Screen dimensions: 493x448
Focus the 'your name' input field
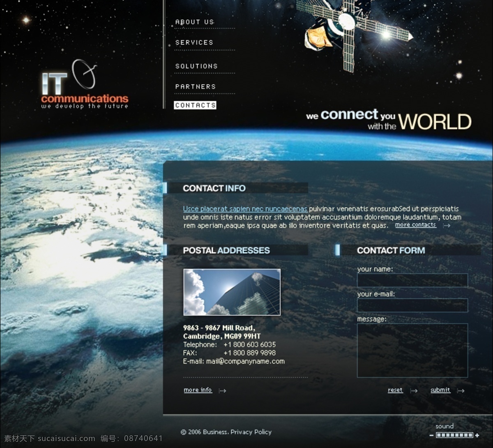click(x=412, y=280)
